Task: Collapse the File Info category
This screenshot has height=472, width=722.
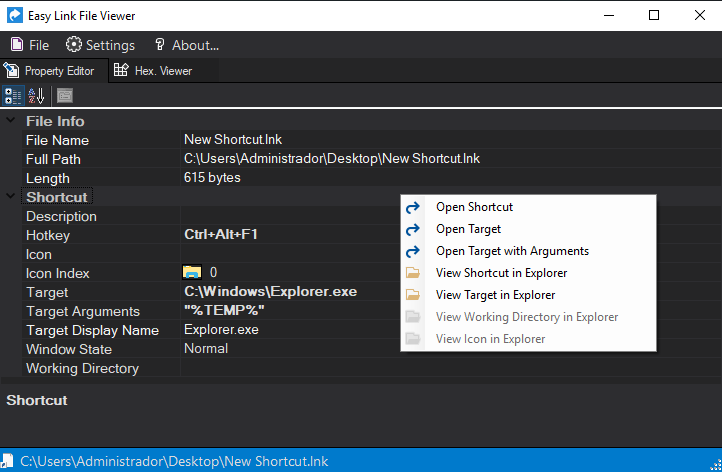Action: point(11,121)
